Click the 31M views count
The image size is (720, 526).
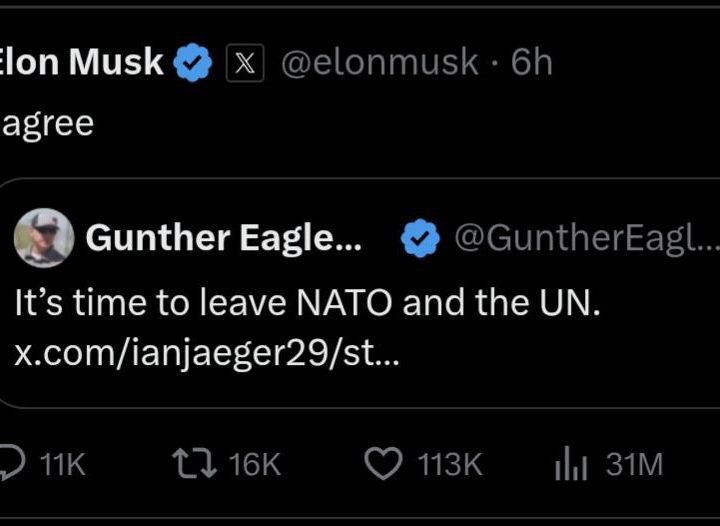[635, 464]
